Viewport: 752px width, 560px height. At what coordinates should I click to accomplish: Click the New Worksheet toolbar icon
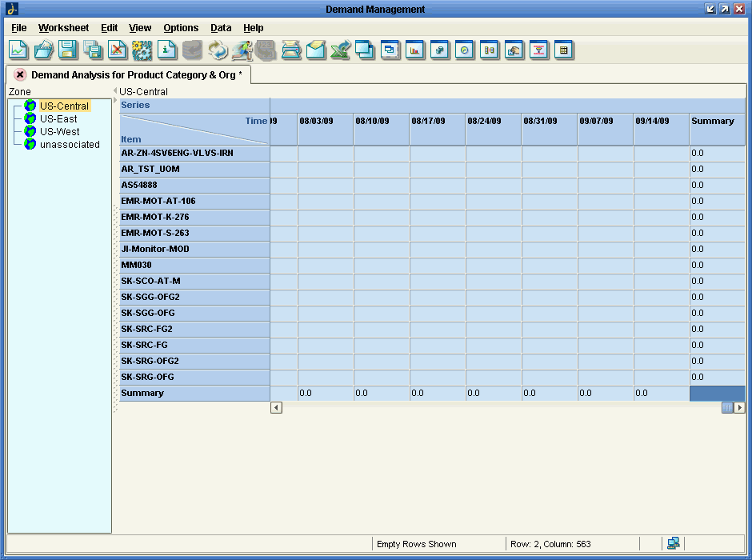(x=18, y=50)
